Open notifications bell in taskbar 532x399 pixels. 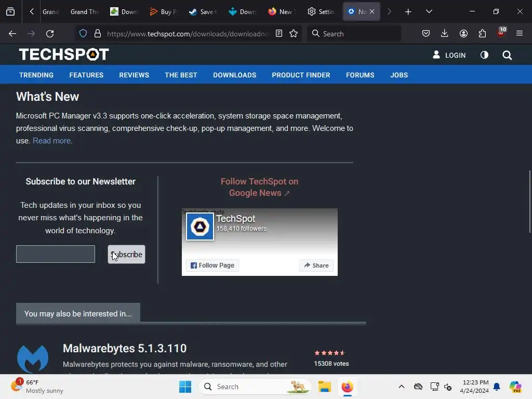[x=497, y=387]
